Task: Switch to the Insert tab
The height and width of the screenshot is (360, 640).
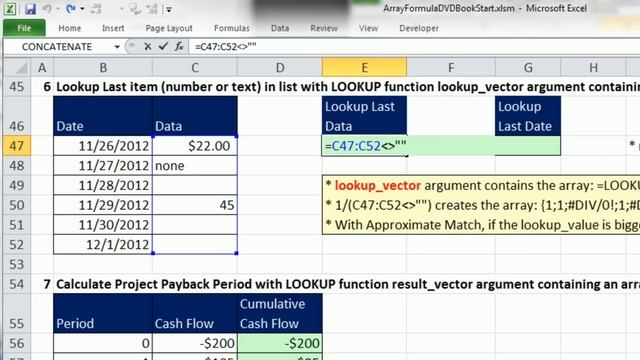Action: click(x=113, y=28)
